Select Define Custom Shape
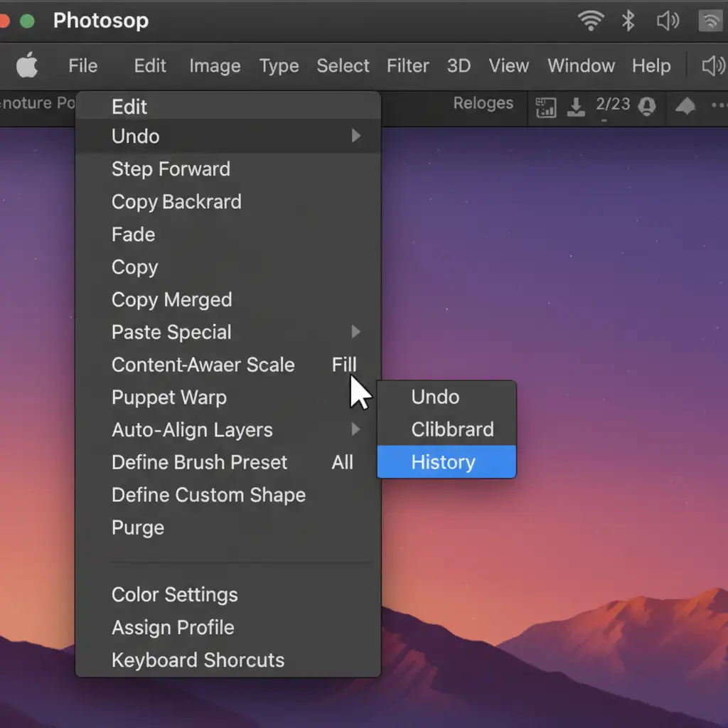The image size is (728, 728). point(208,495)
